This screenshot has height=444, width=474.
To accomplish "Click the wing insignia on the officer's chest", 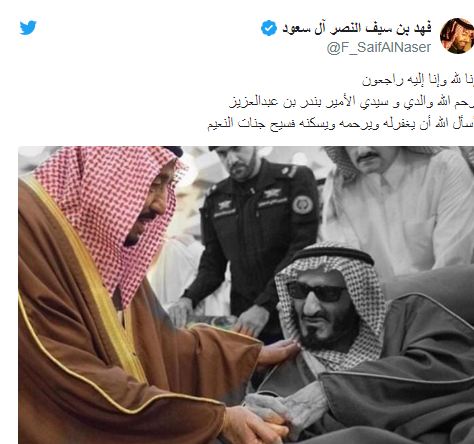I will (x=272, y=193).
